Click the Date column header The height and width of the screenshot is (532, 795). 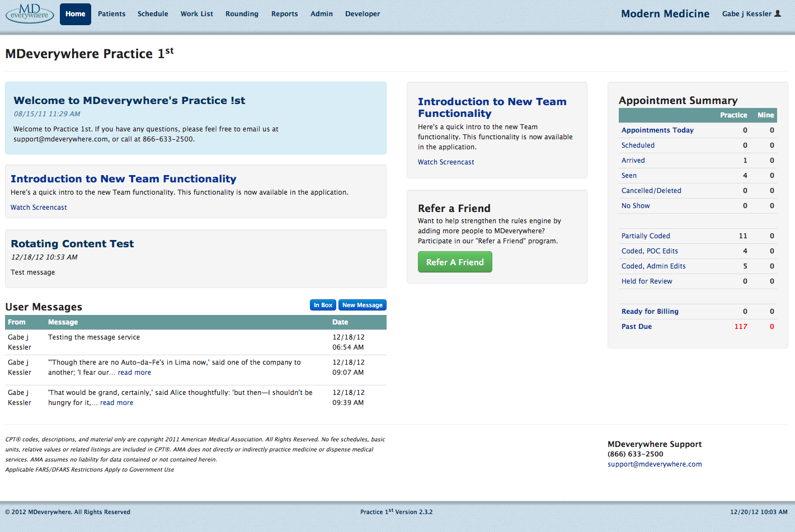(340, 322)
